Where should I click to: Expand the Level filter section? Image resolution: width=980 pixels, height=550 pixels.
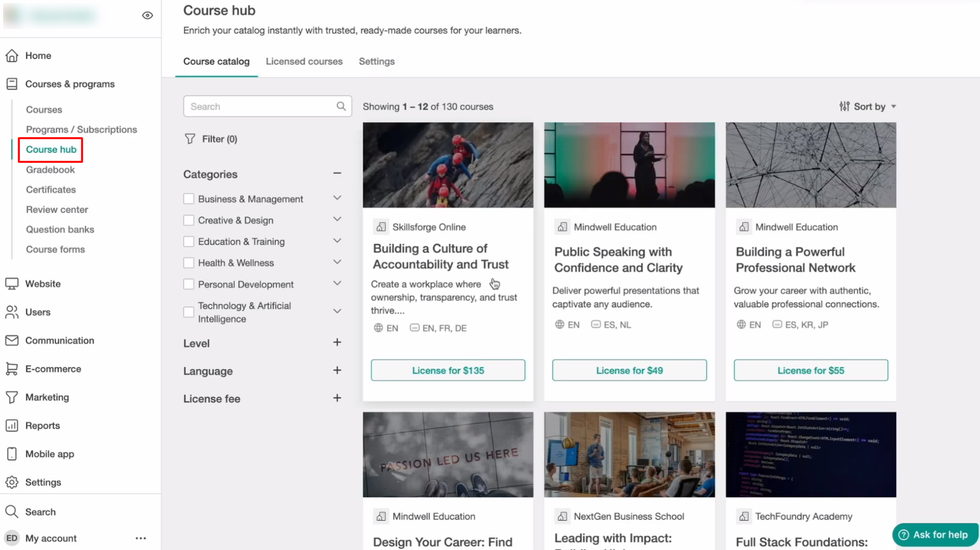point(337,343)
